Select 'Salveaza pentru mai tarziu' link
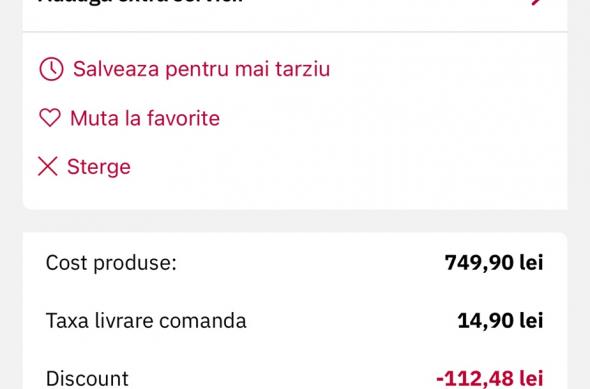Image resolution: width=590 pixels, height=389 pixels. [201, 69]
